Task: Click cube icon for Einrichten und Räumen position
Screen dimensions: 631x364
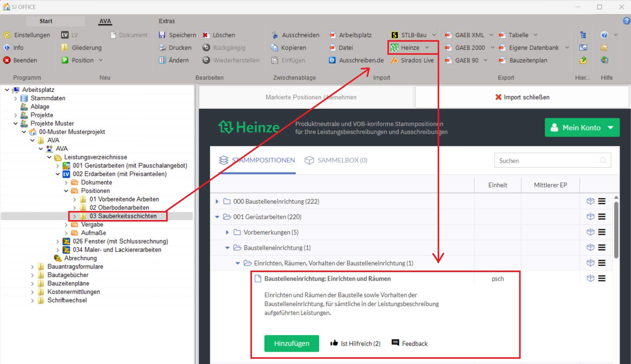Action: tap(590, 278)
